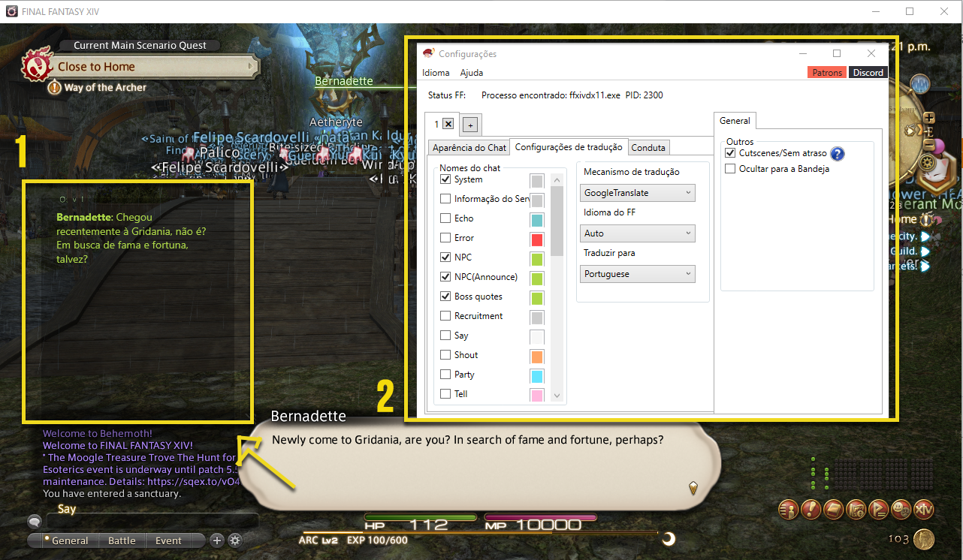Change the red Error color swatch
This screenshot has width=963, height=560.
tap(536, 239)
